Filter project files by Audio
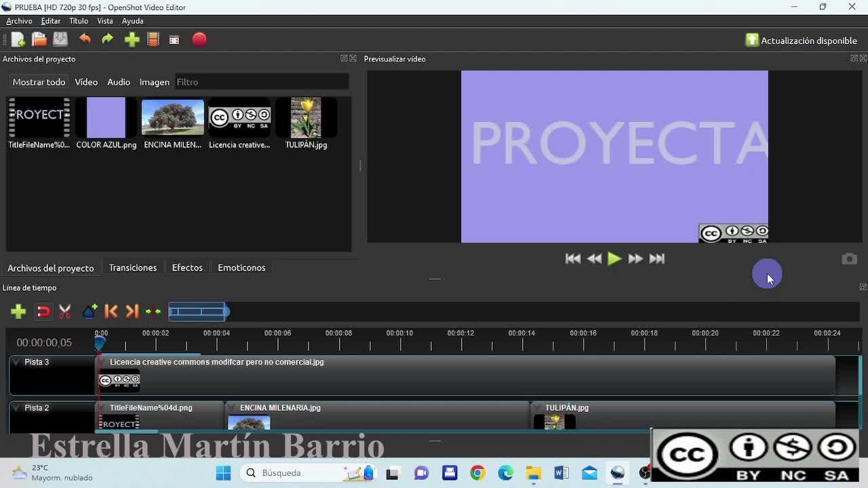 pyautogui.click(x=119, y=82)
